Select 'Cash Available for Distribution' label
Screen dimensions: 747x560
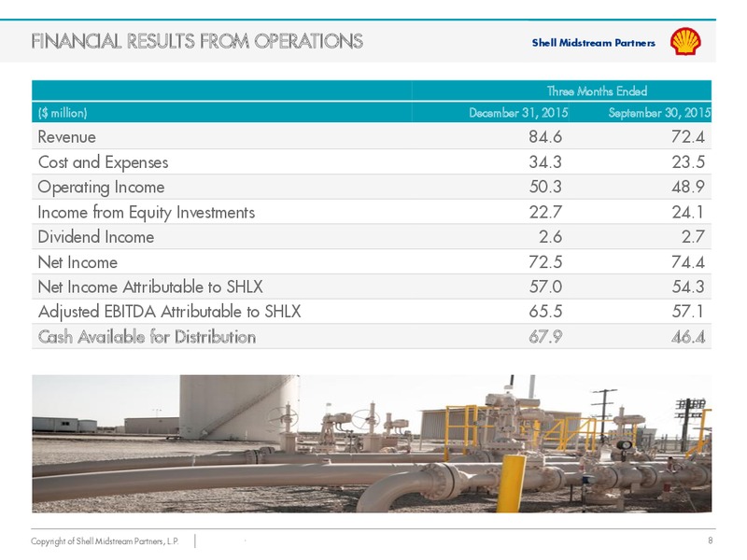point(147,337)
